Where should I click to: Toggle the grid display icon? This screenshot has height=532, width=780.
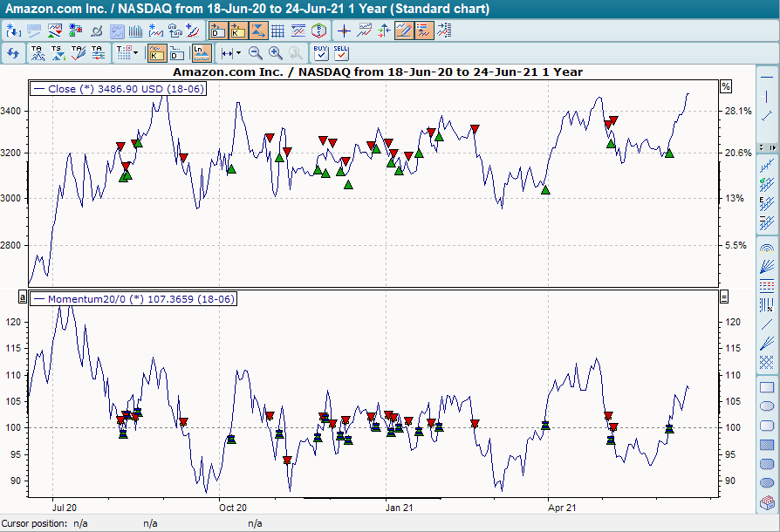[277, 29]
